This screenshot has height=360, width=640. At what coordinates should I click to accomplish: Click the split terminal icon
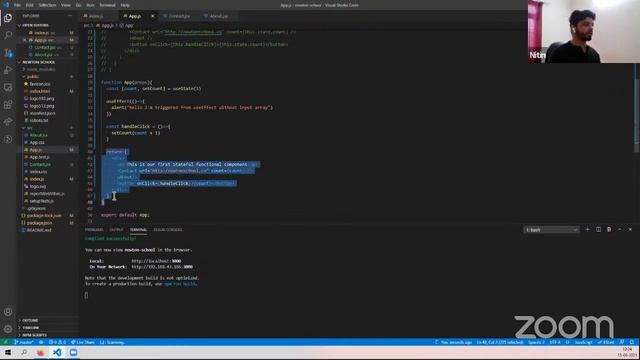[x=598, y=229]
